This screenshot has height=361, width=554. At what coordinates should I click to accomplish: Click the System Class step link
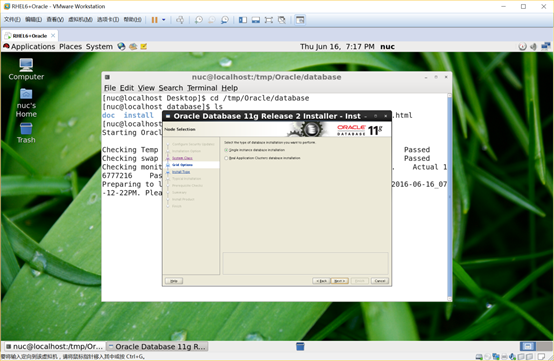tap(182, 158)
